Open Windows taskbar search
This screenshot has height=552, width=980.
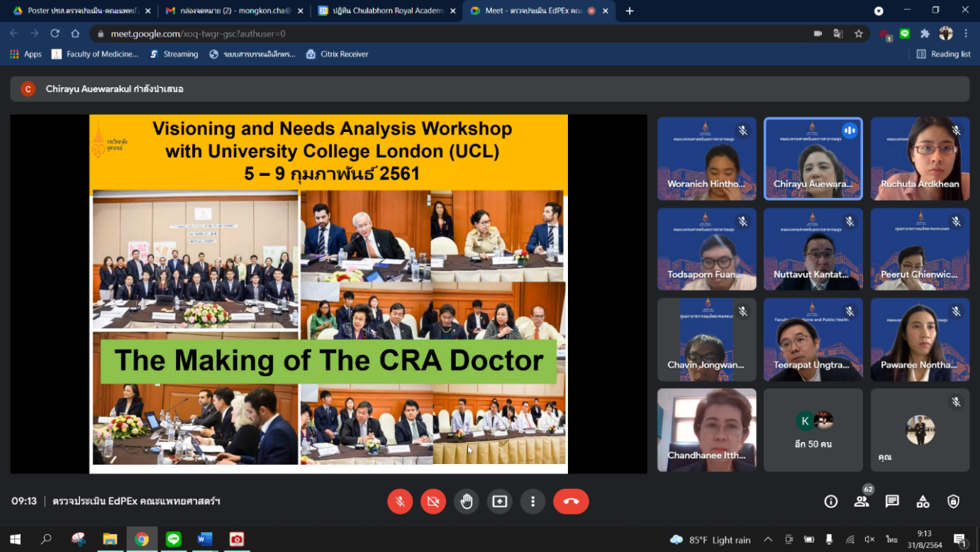click(x=46, y=539)
